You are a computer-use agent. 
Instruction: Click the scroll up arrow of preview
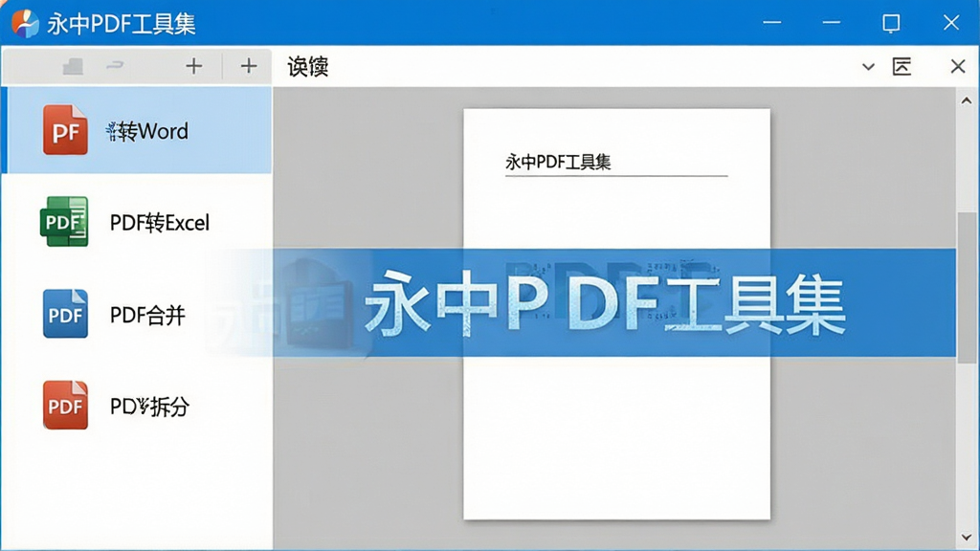(x=967, y=99)
